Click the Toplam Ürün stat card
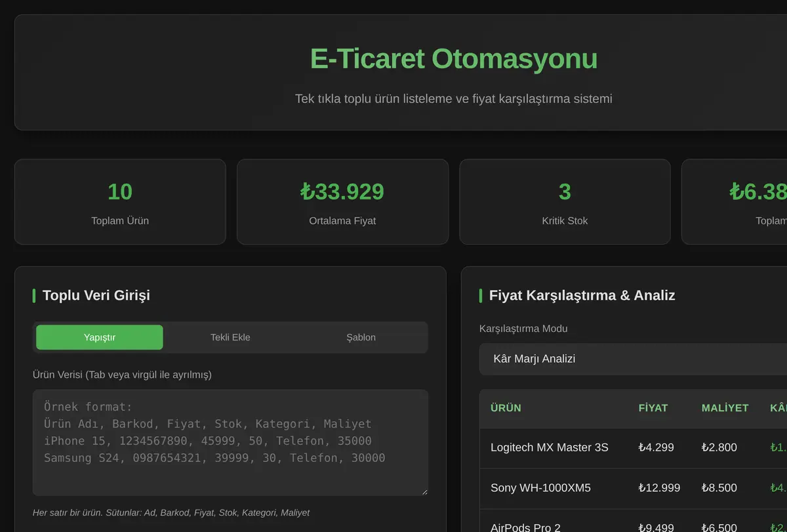This screenshot has height=532, width=787. point(120,201)
